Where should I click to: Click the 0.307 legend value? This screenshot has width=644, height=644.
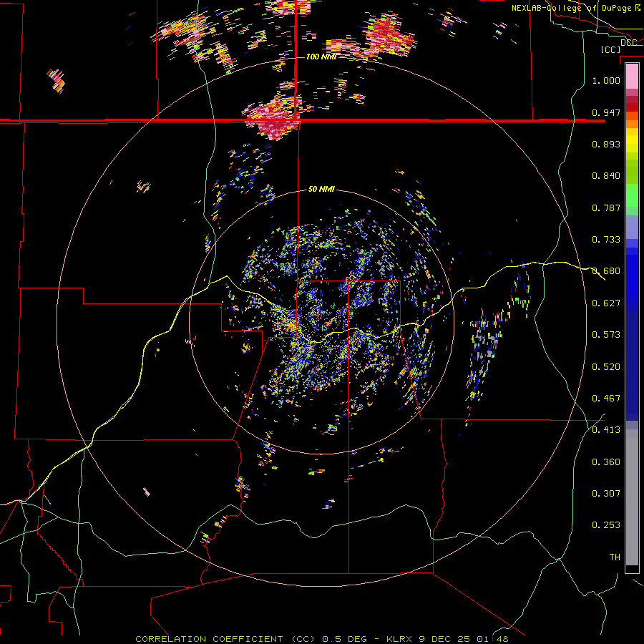point(606,494)
